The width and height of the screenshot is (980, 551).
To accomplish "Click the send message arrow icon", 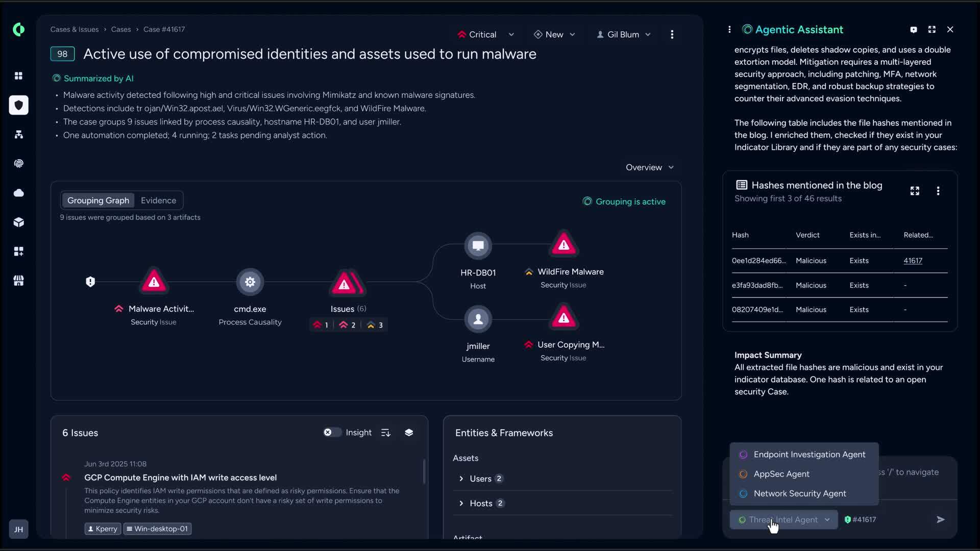I will pos(940,519).
